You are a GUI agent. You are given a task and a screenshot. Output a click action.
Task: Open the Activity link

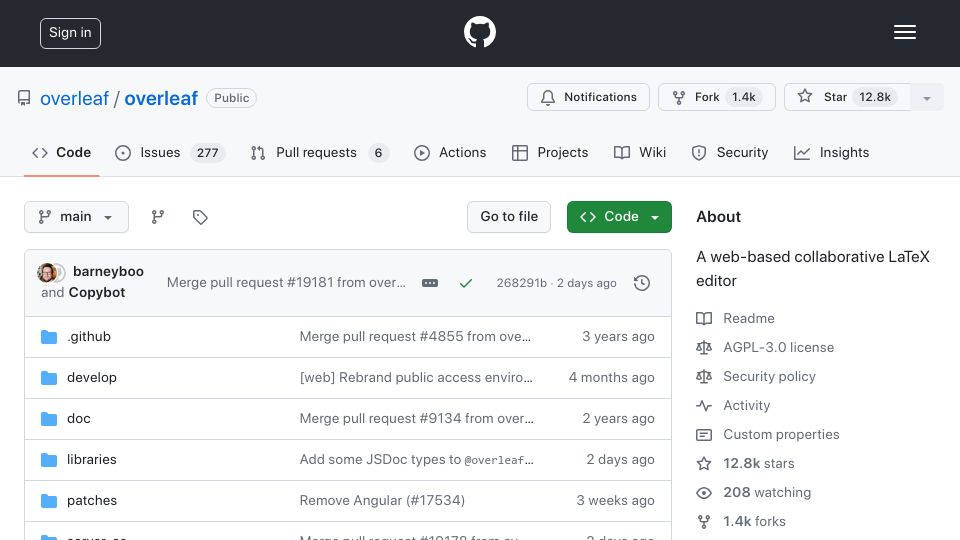[x=747, y=405]
